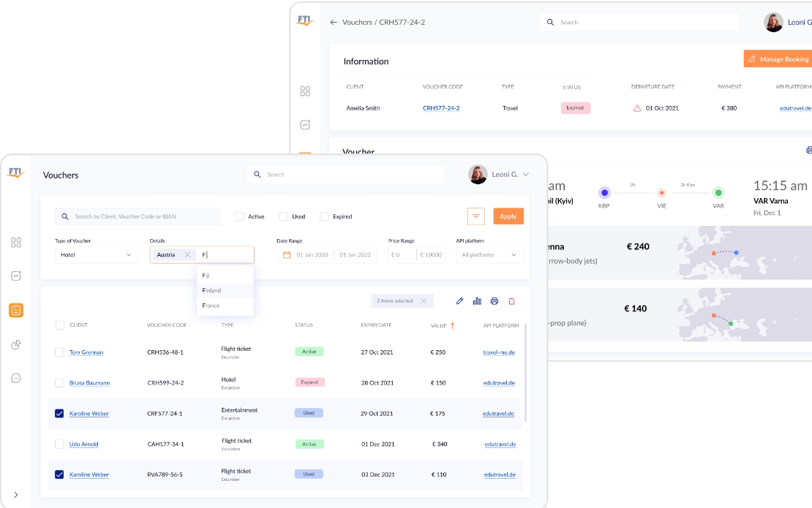Check the Tom Grennan row checkbox
812x508 pixels.
point(59,352)
